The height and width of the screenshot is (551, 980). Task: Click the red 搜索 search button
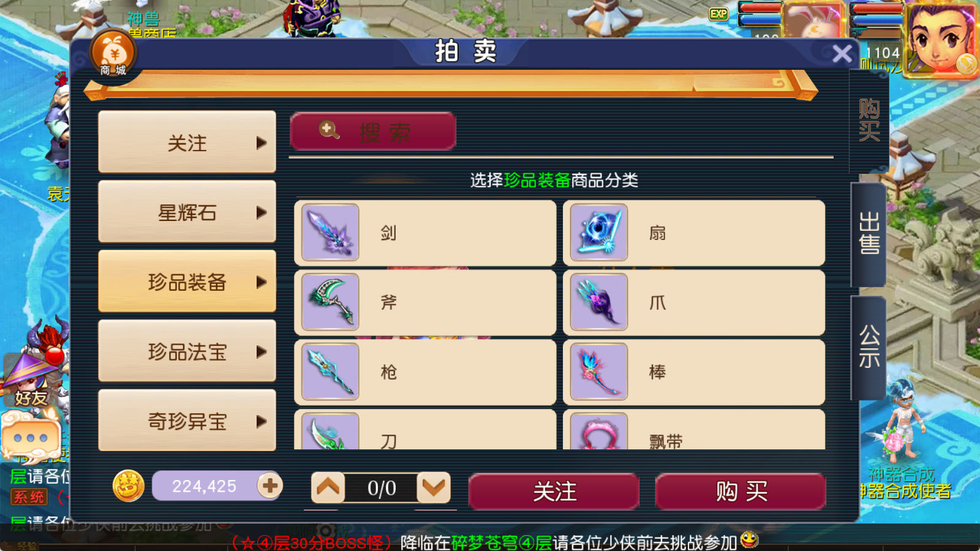[373, 131]
